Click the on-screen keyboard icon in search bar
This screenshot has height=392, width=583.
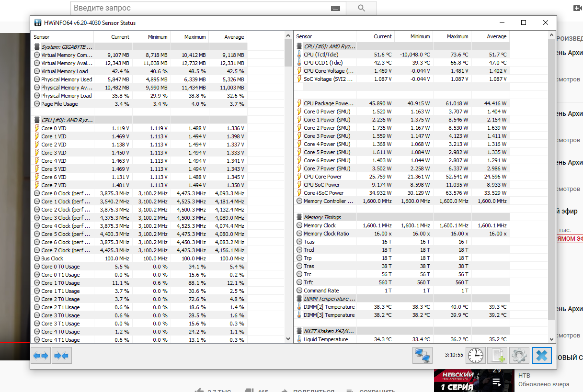336,8
